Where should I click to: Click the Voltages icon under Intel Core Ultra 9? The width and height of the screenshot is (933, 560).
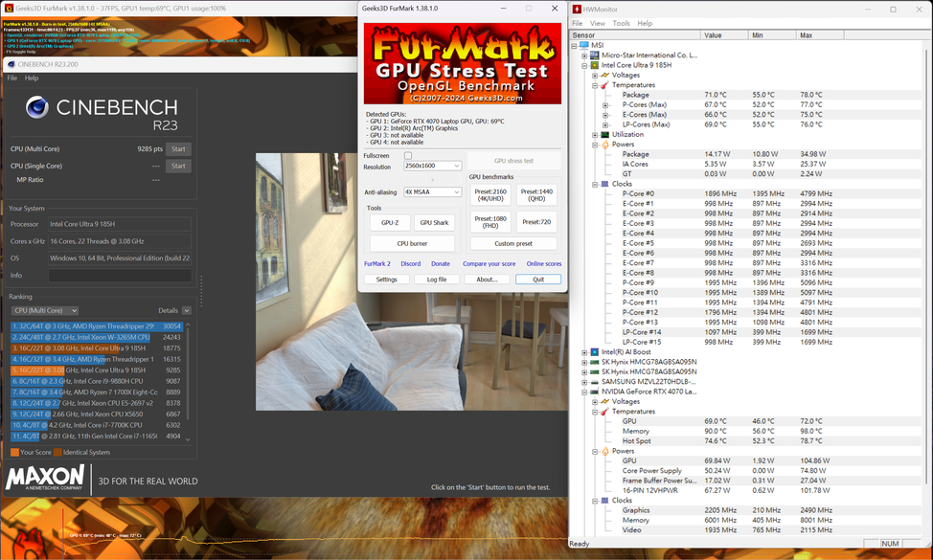pyautogui.click(x=605, y=75)
